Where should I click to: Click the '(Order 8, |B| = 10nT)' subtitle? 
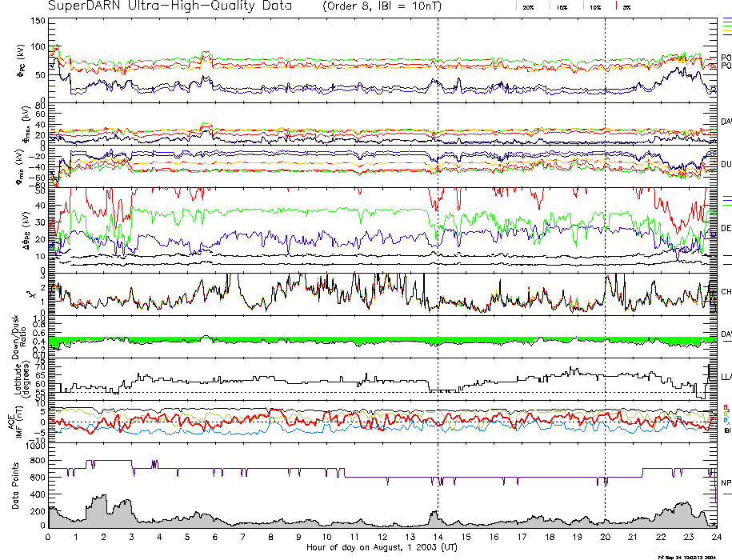coord(390,6)
